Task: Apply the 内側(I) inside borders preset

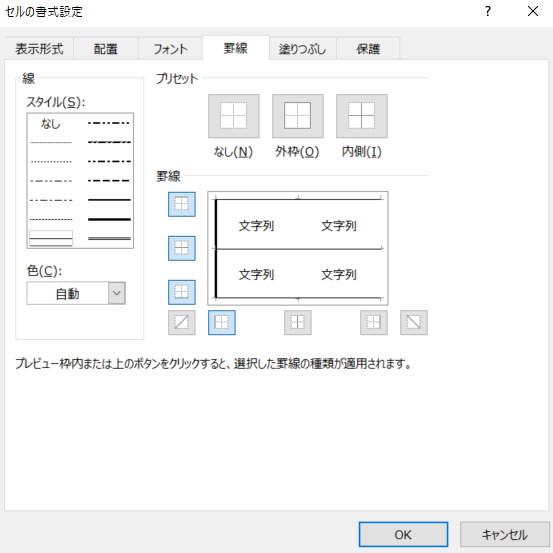Action: [361, 116]
